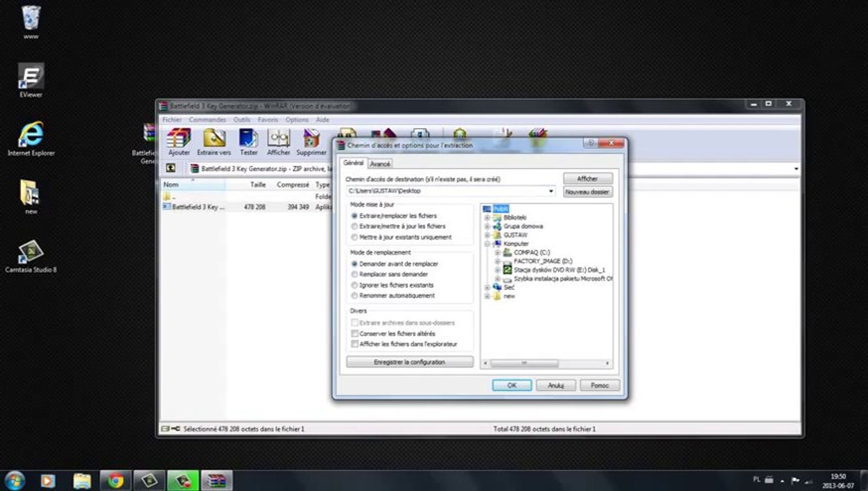Click the folder tree scrollbar left arrow

point(487,363)
